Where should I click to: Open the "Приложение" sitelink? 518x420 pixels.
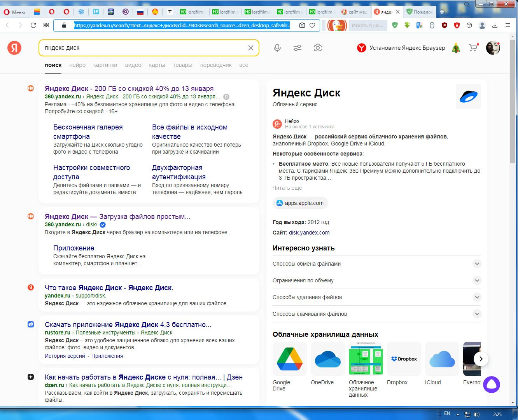coord(74,248)
